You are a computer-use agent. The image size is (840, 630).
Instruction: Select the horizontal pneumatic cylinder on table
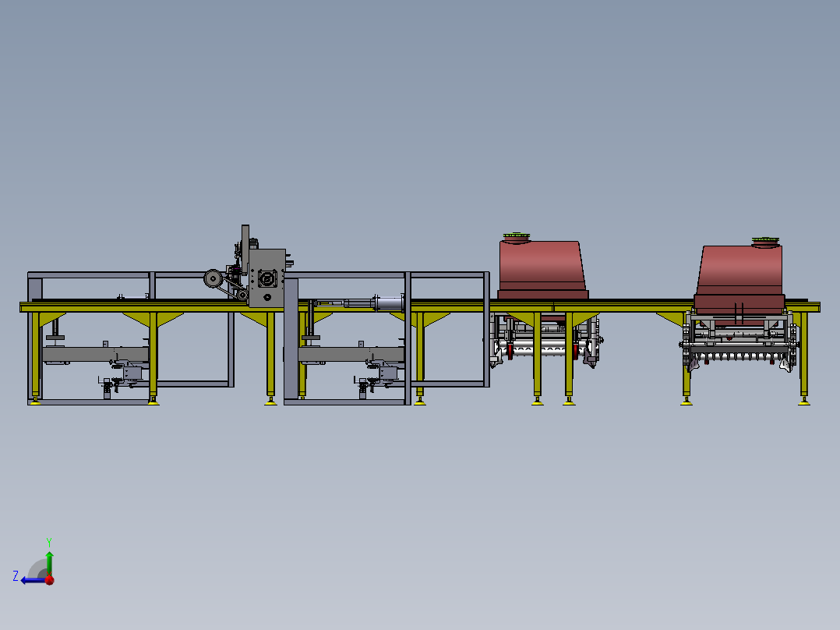[360, 303]
